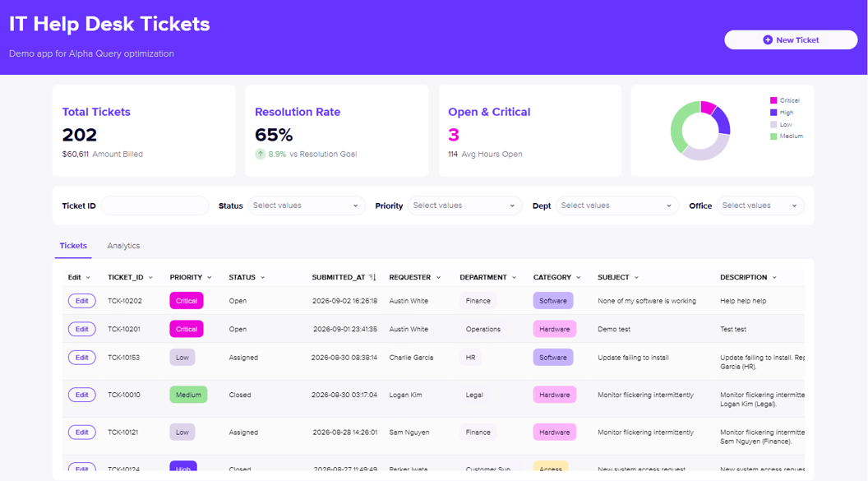Viewport: 868px width, 481px height.
Task: Edit ticket TCK-10201
Action: click(x=82, y=329)
